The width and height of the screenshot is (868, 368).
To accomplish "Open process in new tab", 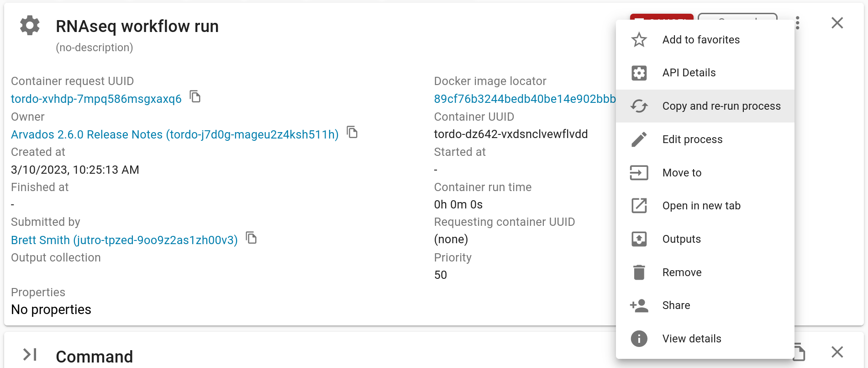I will [701, 206].
